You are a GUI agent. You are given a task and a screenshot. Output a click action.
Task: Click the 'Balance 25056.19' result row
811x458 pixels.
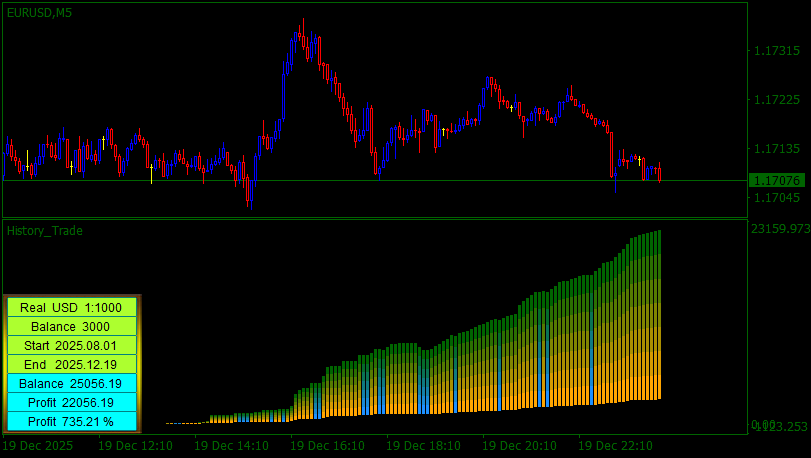(71, 384)
